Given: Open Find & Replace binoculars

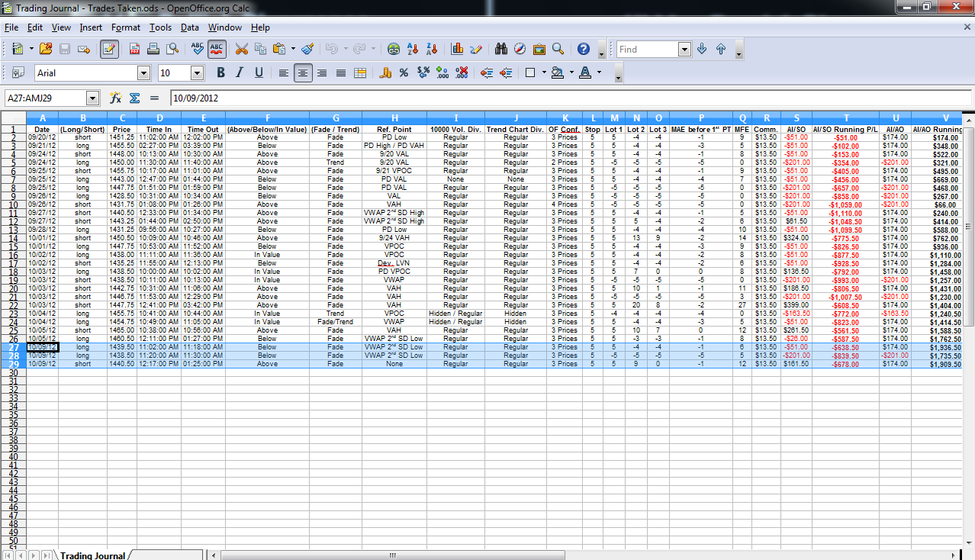Looking at the screenshot, I should (x=501, y=49).
